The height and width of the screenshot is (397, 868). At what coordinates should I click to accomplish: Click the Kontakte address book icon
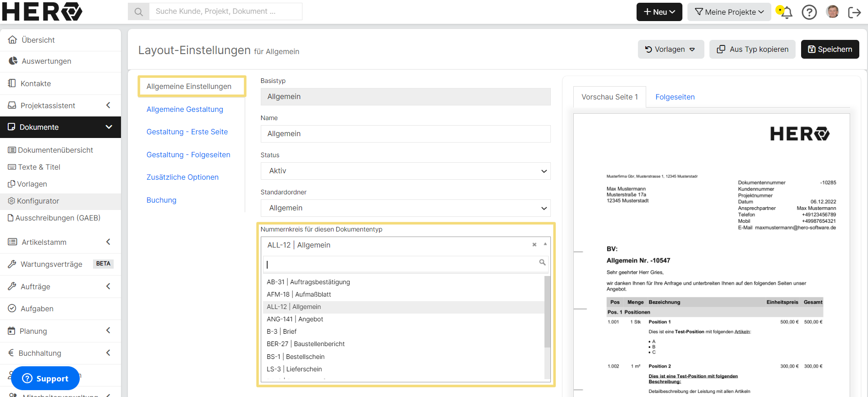[12, 83]
